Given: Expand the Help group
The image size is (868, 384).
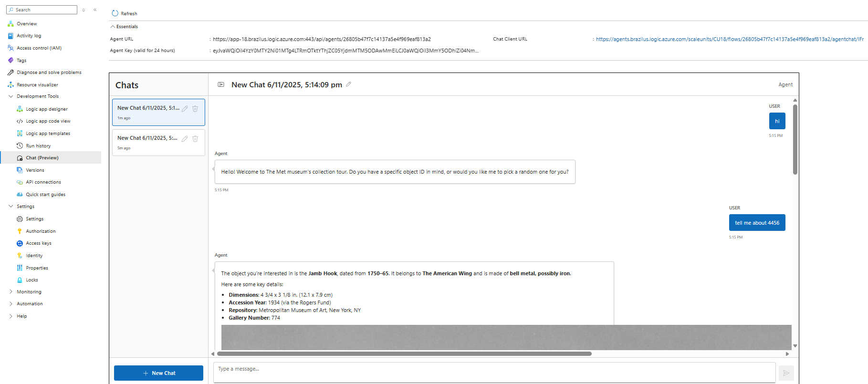Looking at the screenshot, I should point(10,316).
